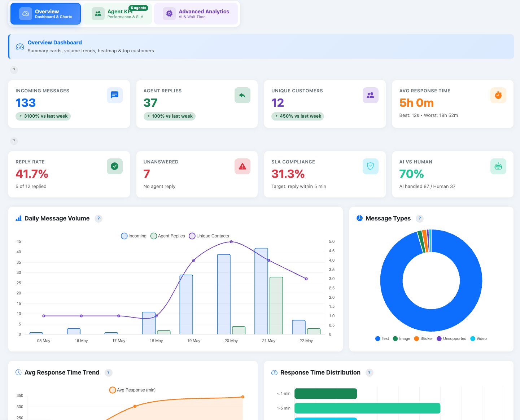Toggle the Agent Replies legend series
This screenshot has width=520, height=420.
tap(168, 236)
